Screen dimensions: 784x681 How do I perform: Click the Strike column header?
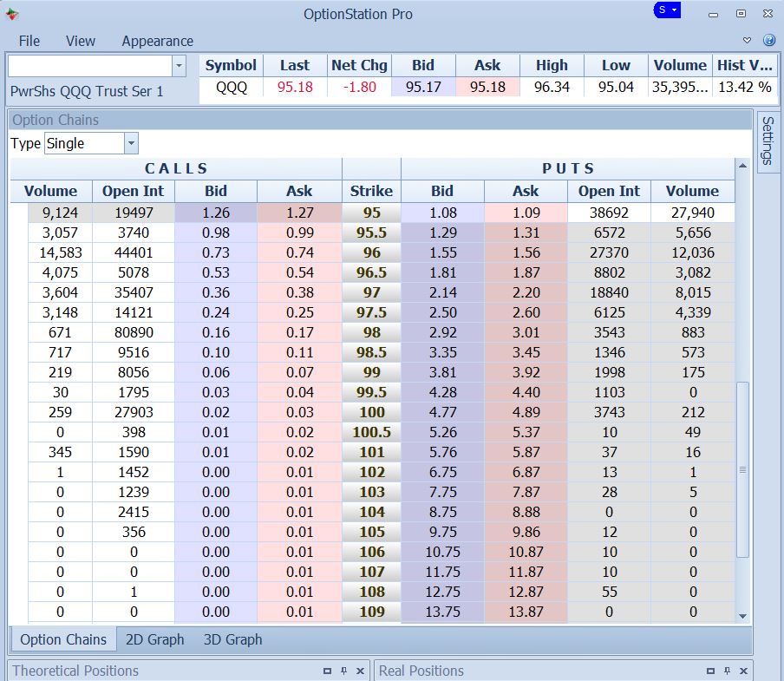(371, 191)
